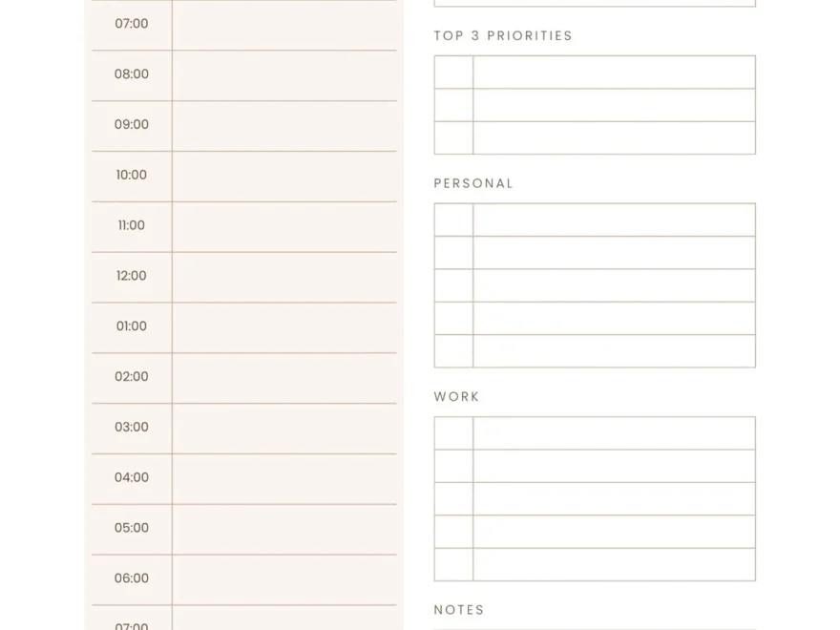Image resolution: width=840 pixels, height=630 pixels.
Task: Check the first Top 3 Priorities checkbox
Action: (453, 73)
